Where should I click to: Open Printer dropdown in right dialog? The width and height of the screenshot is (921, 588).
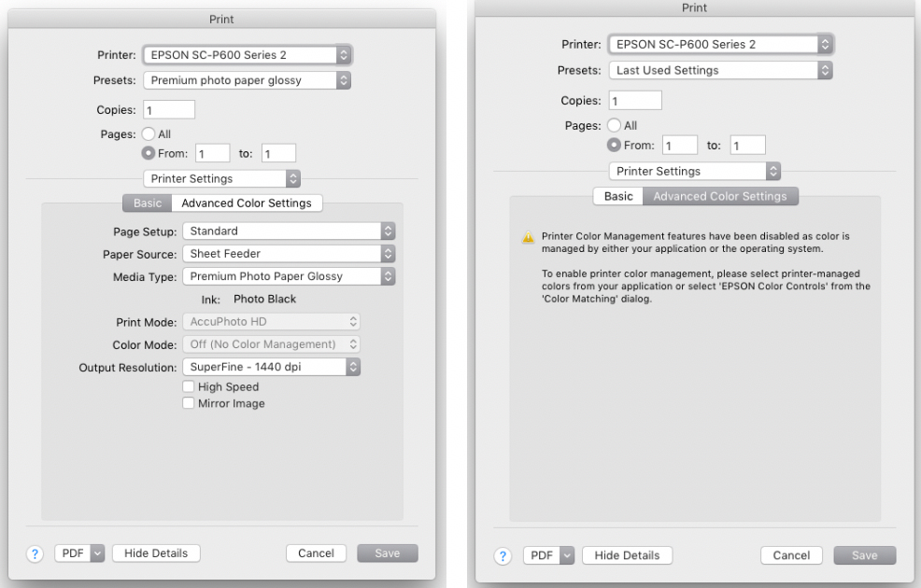pos(721,44)
